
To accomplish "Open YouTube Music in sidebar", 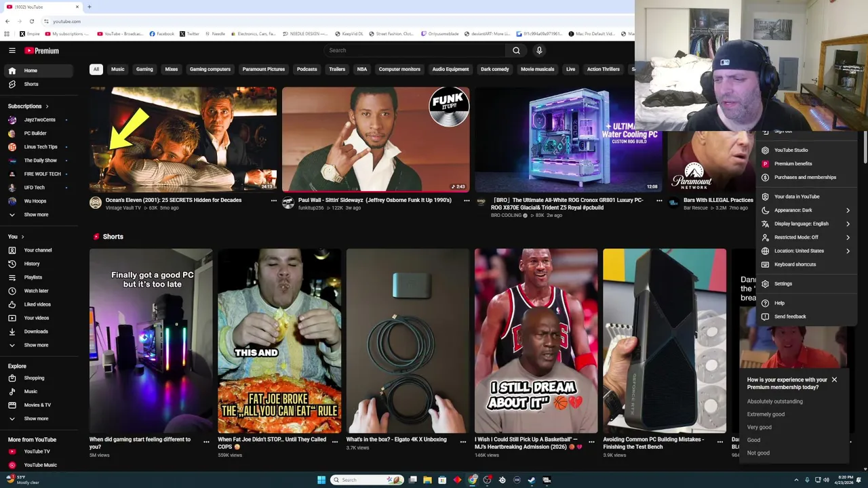I will 38,465.
